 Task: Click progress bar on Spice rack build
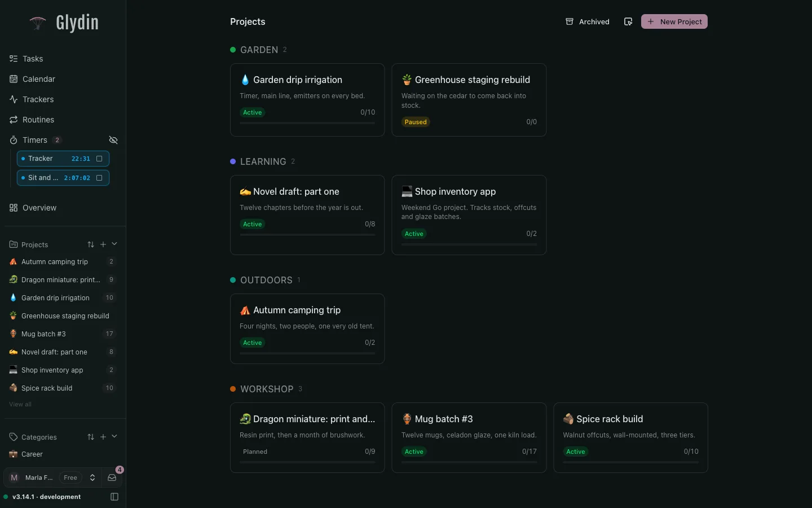click(x=631, y=462)
